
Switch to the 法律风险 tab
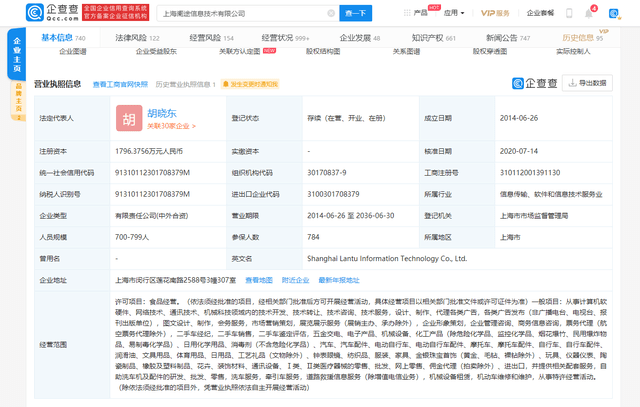tap(137, 38)
